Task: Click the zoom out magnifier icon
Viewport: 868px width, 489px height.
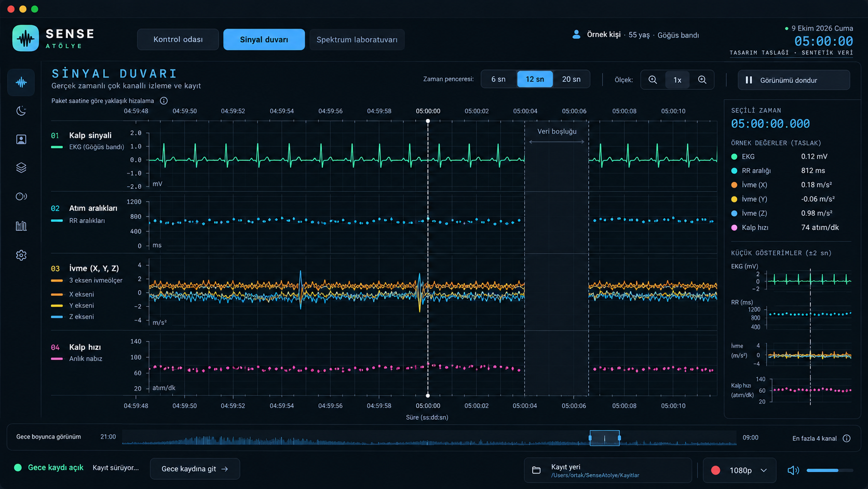Action: tap(653, 80)
